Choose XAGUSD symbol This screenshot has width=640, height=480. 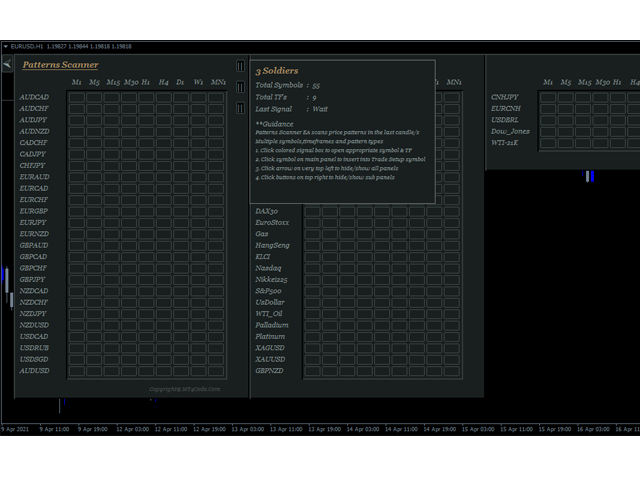pos(270,348)
